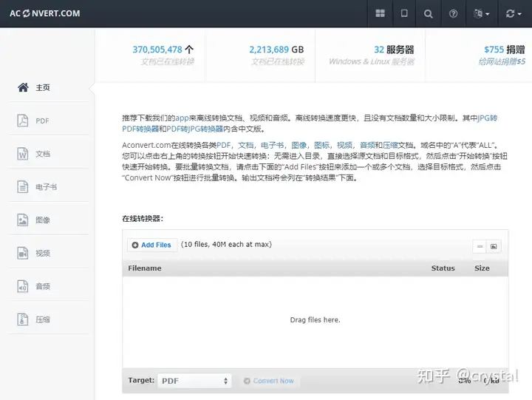Click the audio file icon in sidebar

pos(23,286)
